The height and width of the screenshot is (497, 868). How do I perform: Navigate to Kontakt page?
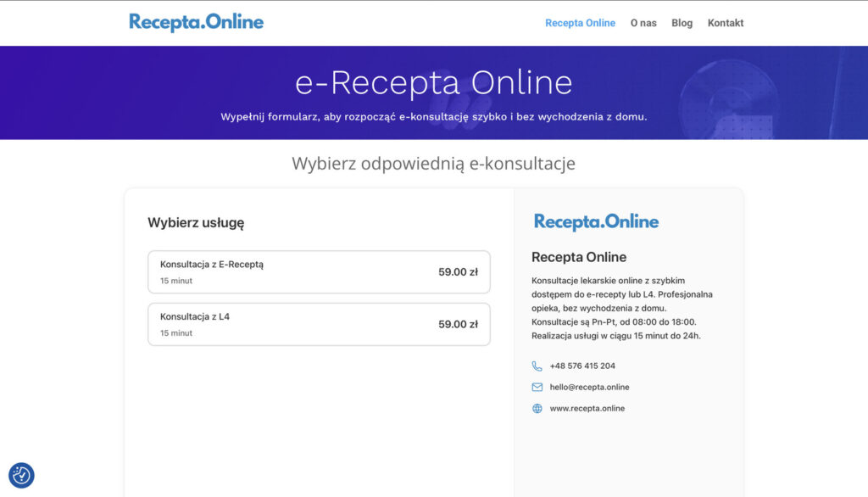[x=726, y=23]
